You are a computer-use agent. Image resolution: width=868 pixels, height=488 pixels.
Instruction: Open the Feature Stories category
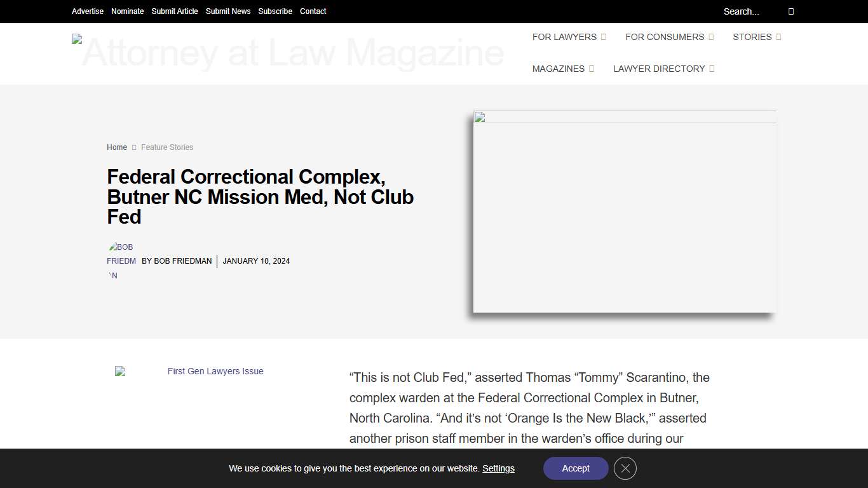tap(166, 147)
